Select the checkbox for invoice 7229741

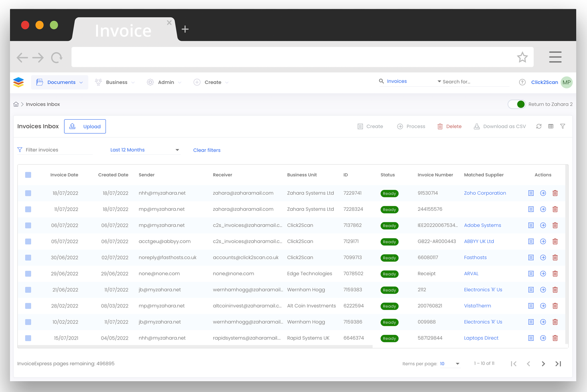28,193
